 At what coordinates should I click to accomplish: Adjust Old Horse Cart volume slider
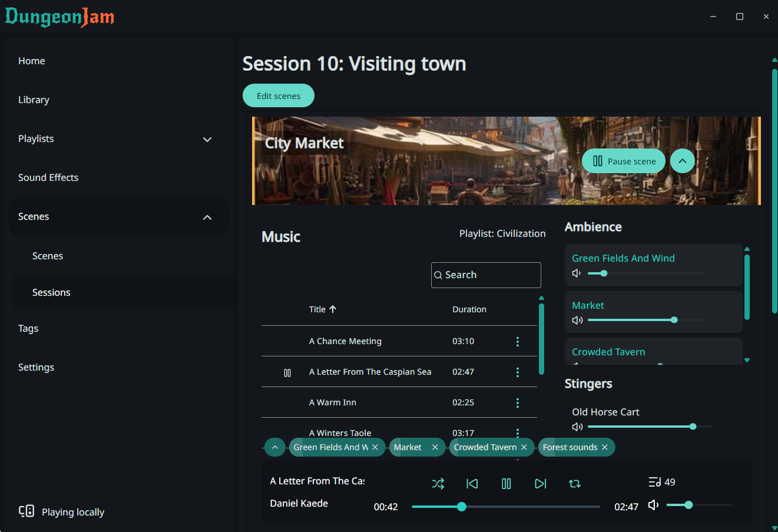click(650, 427)
